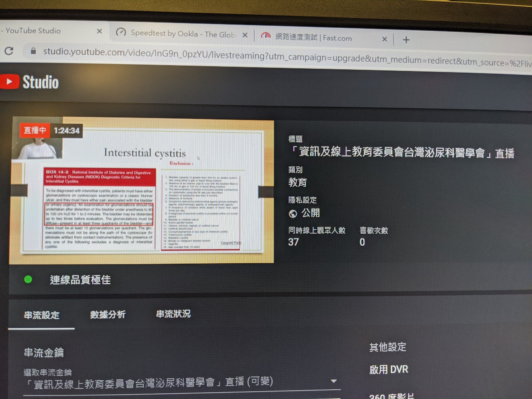Click the 同時線上觀眾人數 label
The height and width of the screenshot is (399, 532).
click(317, 230)
